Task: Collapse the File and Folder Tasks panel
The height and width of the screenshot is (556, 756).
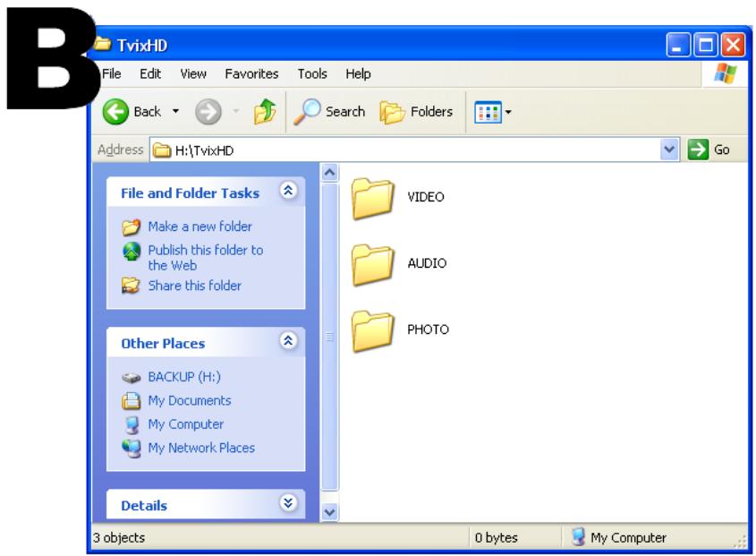Action: click(288, 191)
